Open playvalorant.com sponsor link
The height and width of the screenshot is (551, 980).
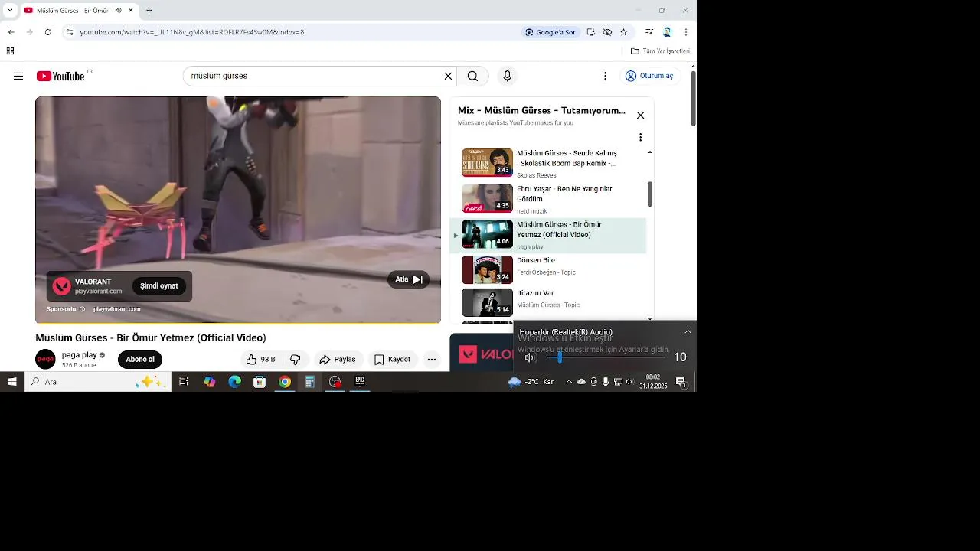(117, 309)
